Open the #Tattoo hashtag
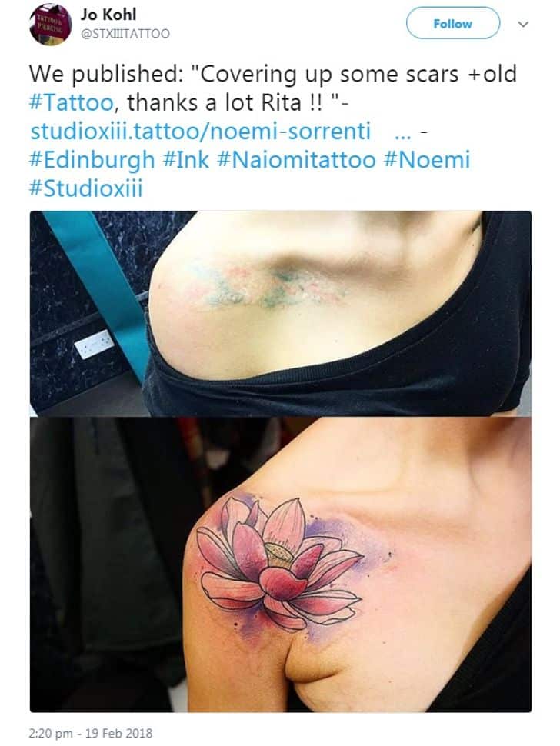The width and height of the screenshot is (560, 746). coord(72,102)
